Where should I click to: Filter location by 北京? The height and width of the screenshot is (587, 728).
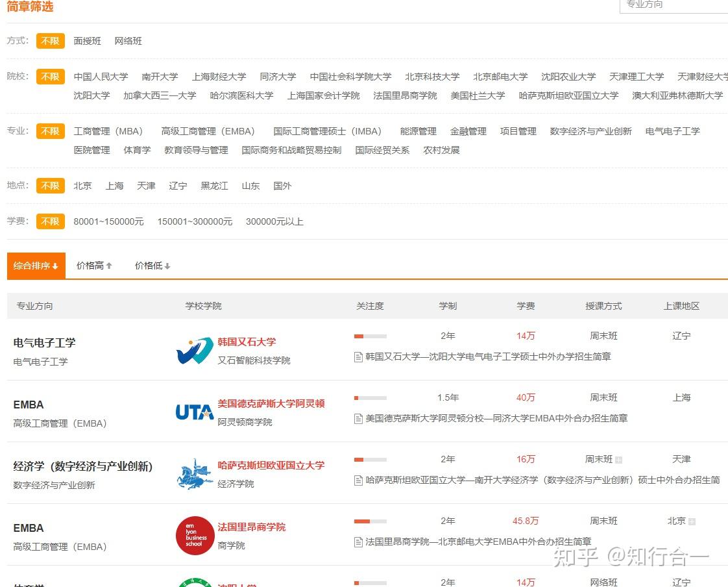click(x=82, y=186)
